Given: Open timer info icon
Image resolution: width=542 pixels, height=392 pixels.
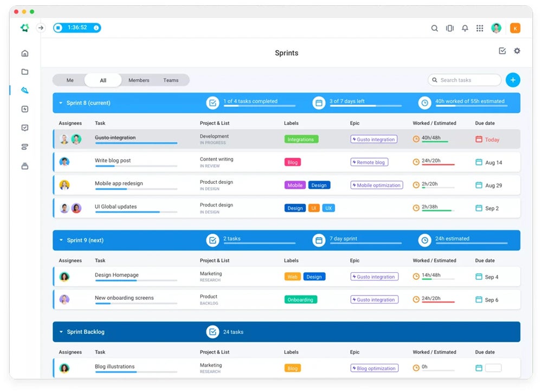Looking at the screenshot, I should coord(96,28).
